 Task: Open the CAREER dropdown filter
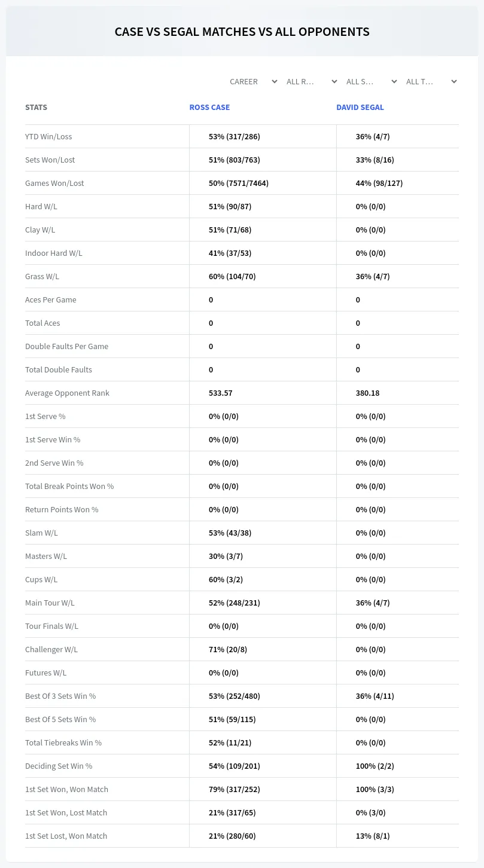[x=253, y=81]
